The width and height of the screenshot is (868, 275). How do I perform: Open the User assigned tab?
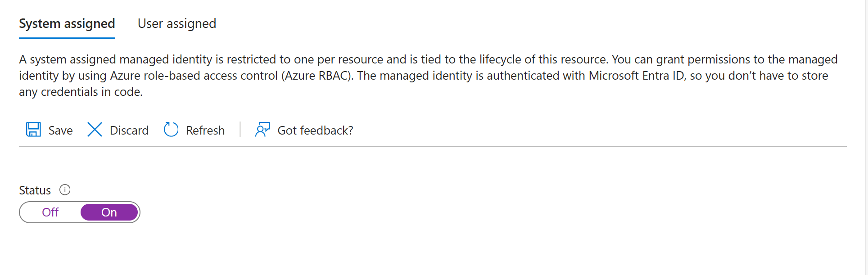point(177,24)
